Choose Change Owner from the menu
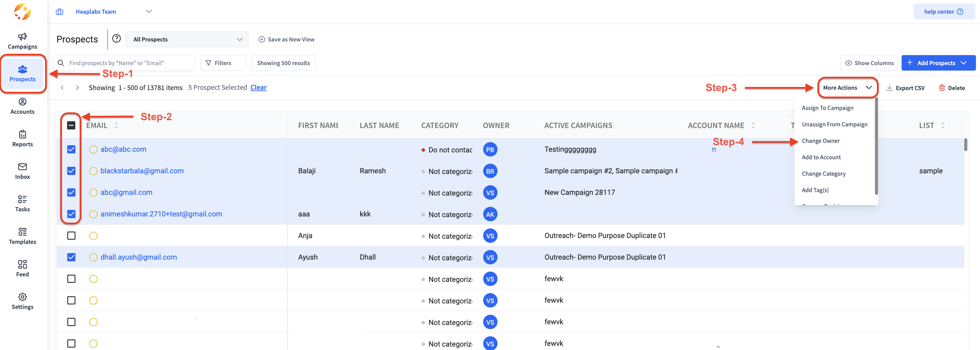980x350 pixels. pyautogui.click(x=821, y=141)
